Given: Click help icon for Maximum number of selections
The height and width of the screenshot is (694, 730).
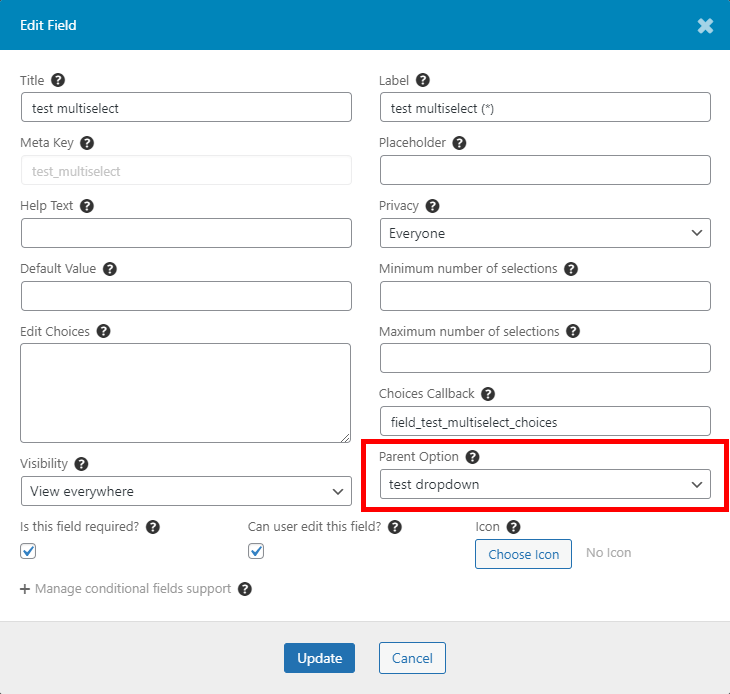Looking at the screenshot, I should [573, 331].
